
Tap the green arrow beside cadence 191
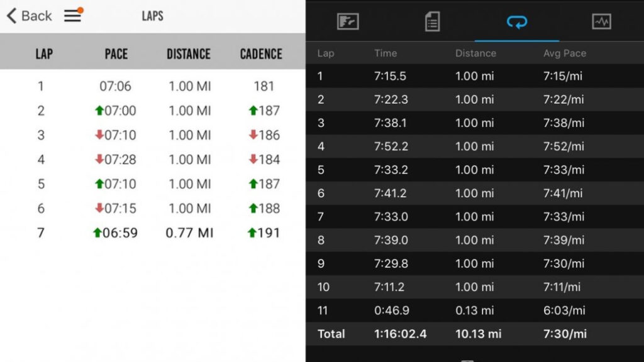253,233
